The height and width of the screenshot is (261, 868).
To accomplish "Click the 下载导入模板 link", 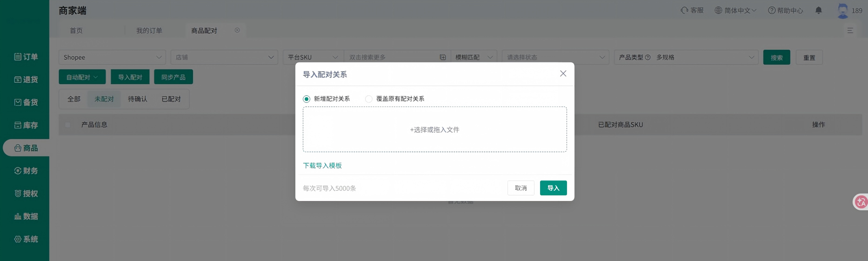I will pos(322,166).
